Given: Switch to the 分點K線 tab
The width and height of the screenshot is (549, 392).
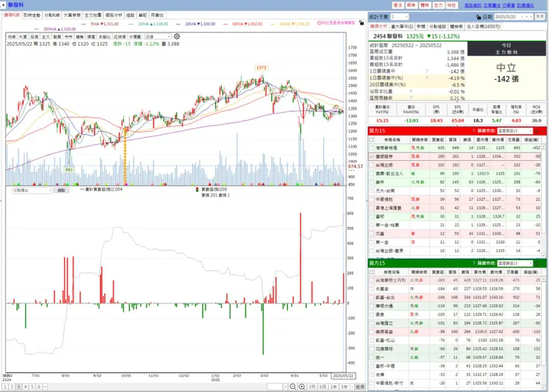Looking at the screenshot, I should tap(52, 15).
